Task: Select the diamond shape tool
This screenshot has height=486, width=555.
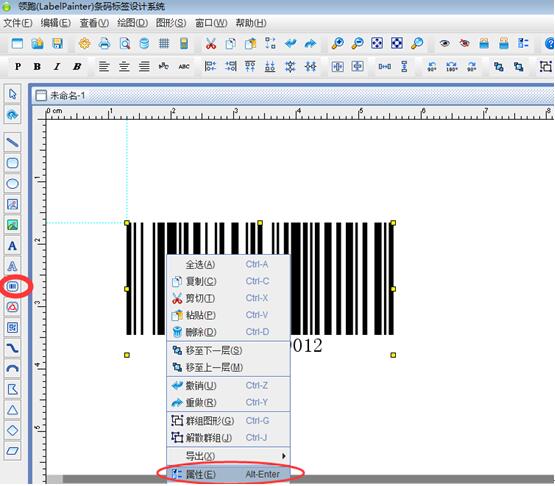Action: (12, 430)
